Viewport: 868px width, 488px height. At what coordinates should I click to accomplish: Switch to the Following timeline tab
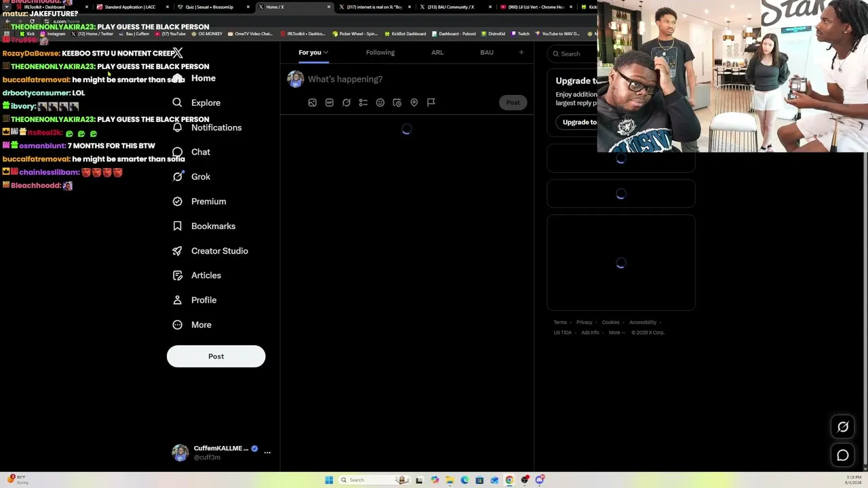[x=380, y=53]
